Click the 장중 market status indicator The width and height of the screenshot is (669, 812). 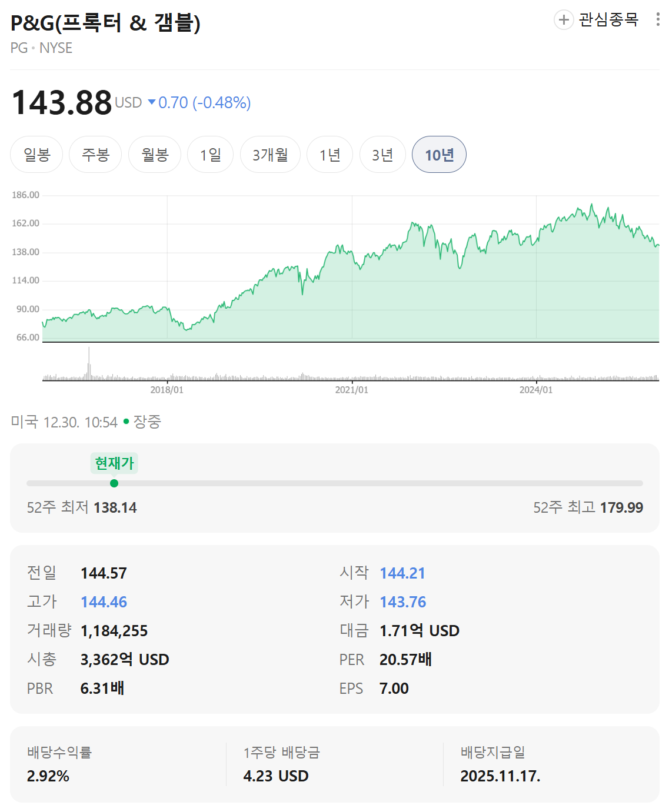(x=143, y=422)
